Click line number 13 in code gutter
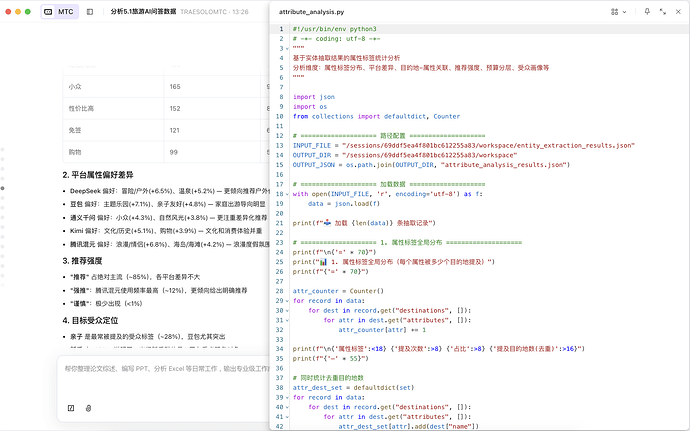This screenshot has width=690, height=431. (x=280, y=145)
